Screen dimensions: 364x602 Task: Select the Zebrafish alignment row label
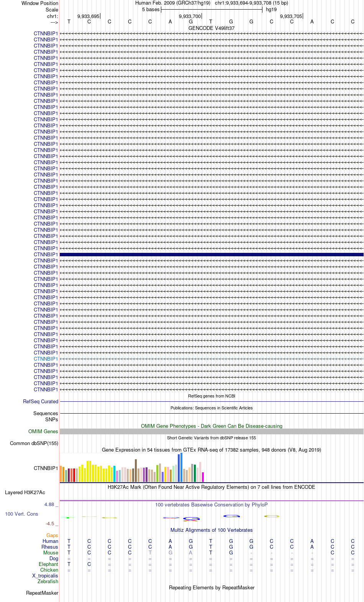pos(48,581)
